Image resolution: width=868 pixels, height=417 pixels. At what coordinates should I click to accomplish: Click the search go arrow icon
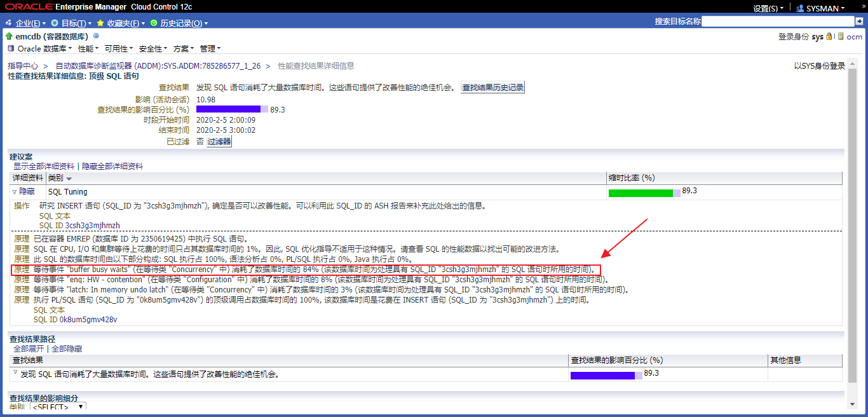click(x=858, y=21)
